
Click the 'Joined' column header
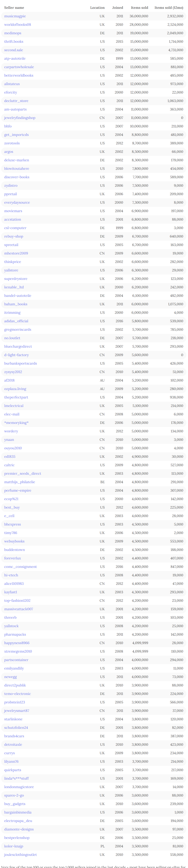[x=117, y=7]
